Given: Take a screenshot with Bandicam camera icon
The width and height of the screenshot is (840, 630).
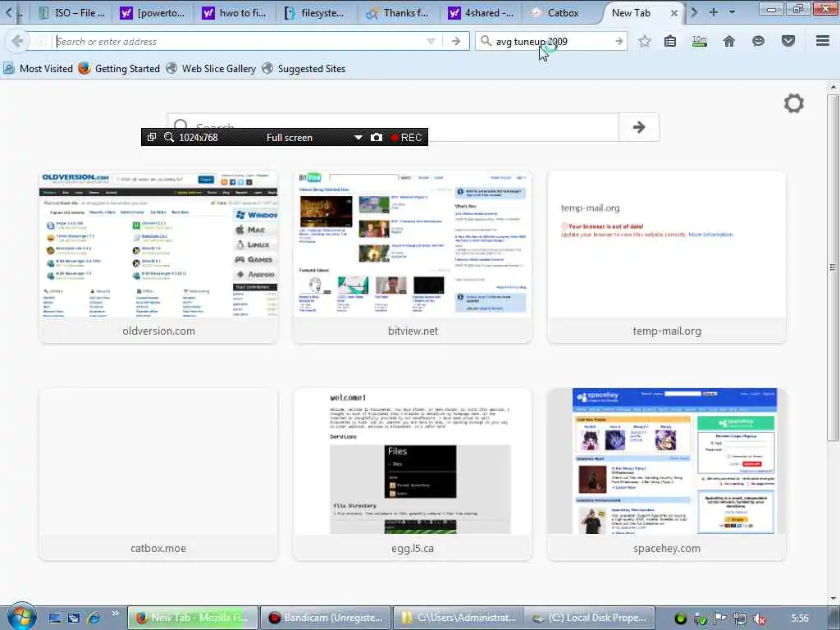Looking at the screenshot, I should coord(377,137).
